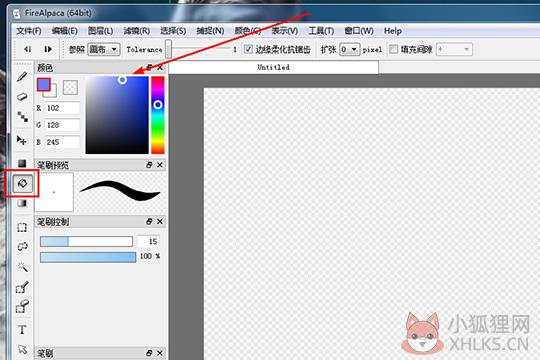The width and height of the screenshot is (540, 360).
Task: Open the dropdown next to 填充间隙
Action: click(454, 49)
